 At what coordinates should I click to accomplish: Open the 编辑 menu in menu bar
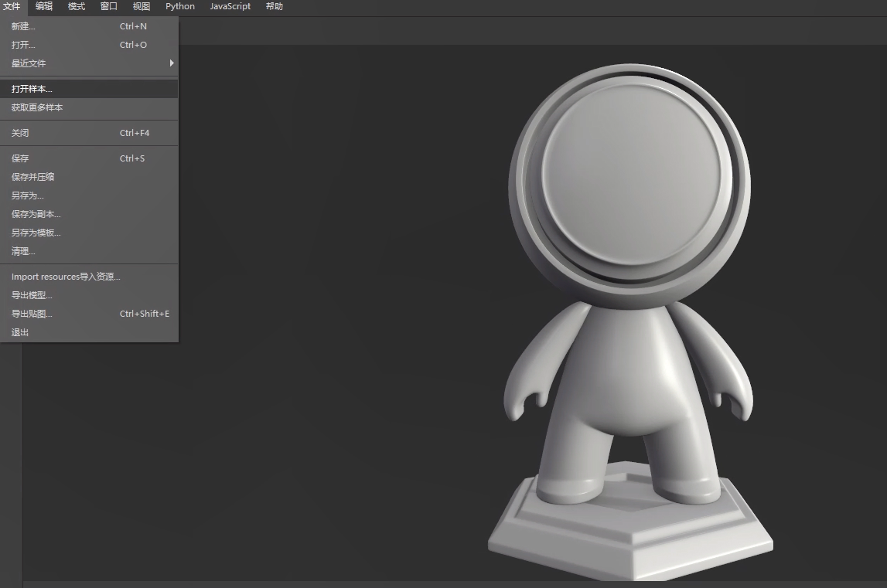(44, 6)
